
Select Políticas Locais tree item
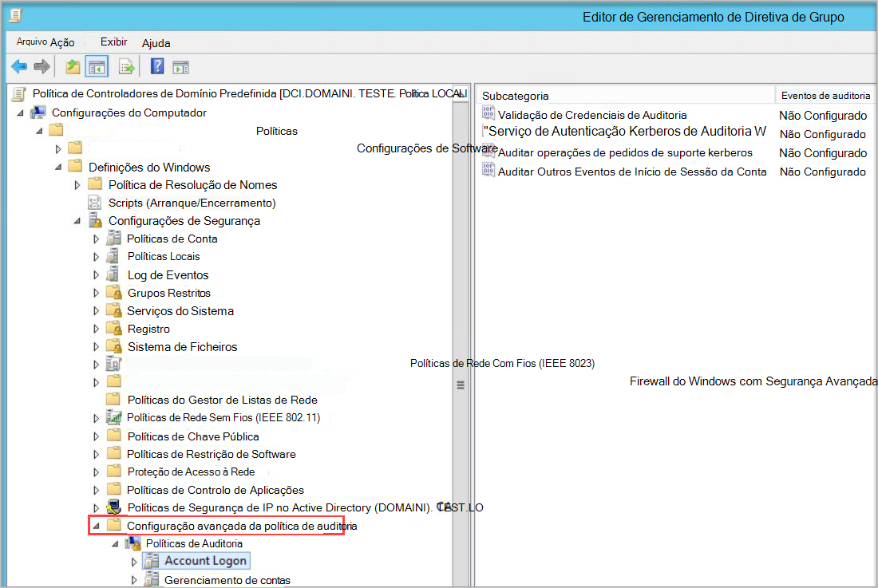tap(164, 256)
